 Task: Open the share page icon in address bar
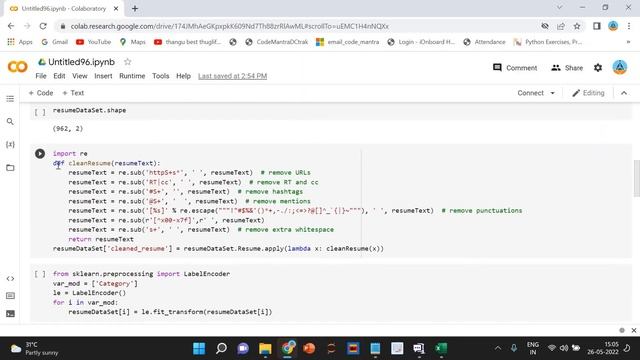(x=561, y=26)
